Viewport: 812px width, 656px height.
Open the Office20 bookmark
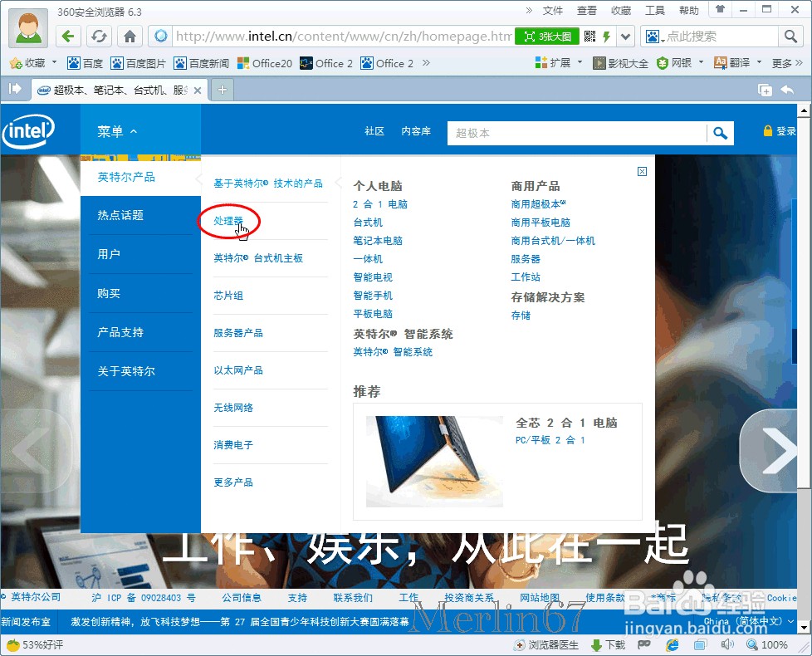265,63
